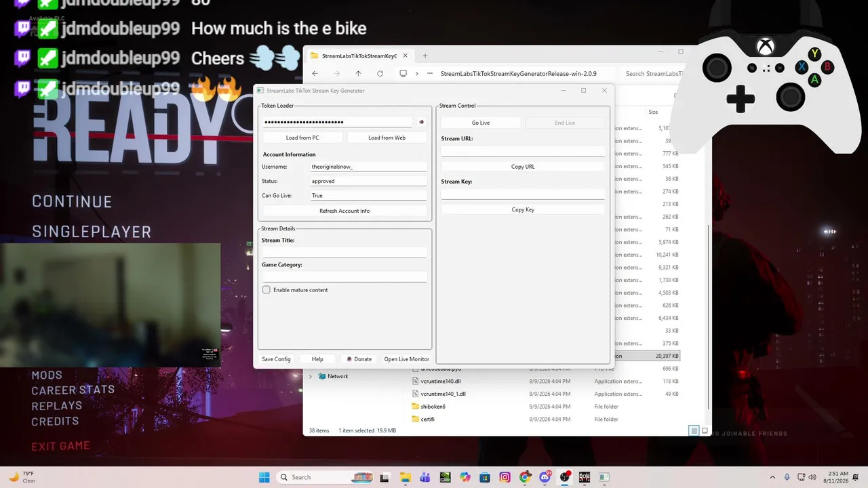Save Config in the generator window
The image size is (868, 488).
pyautogui.click(x=276, y=359)
